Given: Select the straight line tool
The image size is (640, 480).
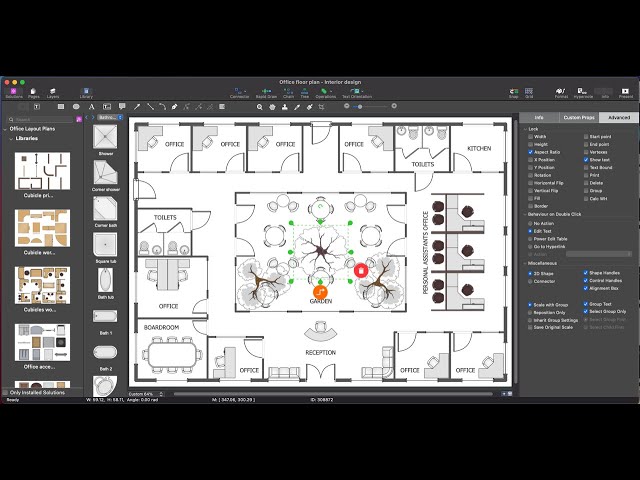Looking at the screenshot, I should point(150,107).
